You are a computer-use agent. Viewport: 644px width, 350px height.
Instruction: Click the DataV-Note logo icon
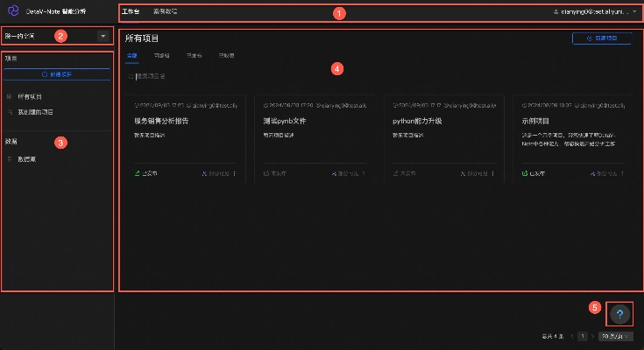(x=13, y=13)
